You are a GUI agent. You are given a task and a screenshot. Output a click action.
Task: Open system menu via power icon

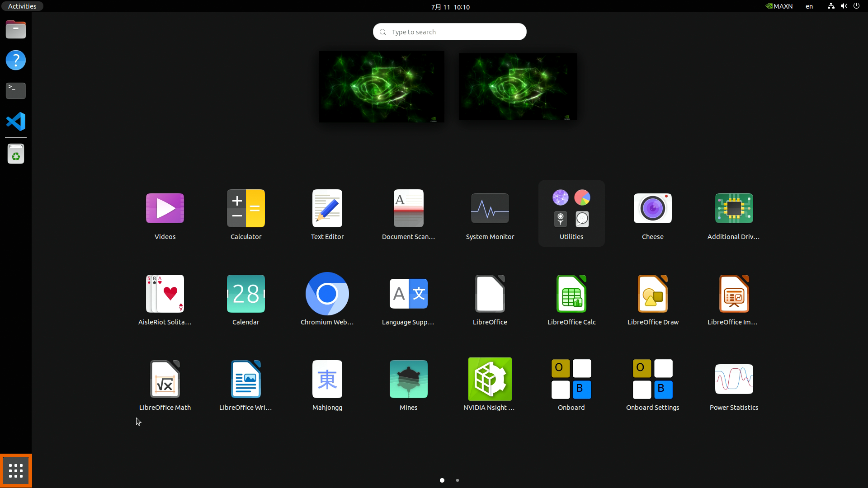(x=856, y=6)
